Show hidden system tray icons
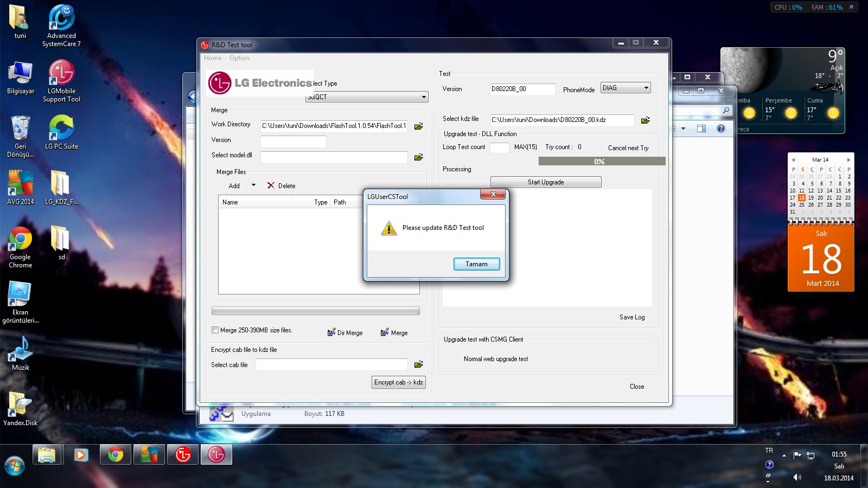Viewport: 868px width, 488px height. (784, 455)
